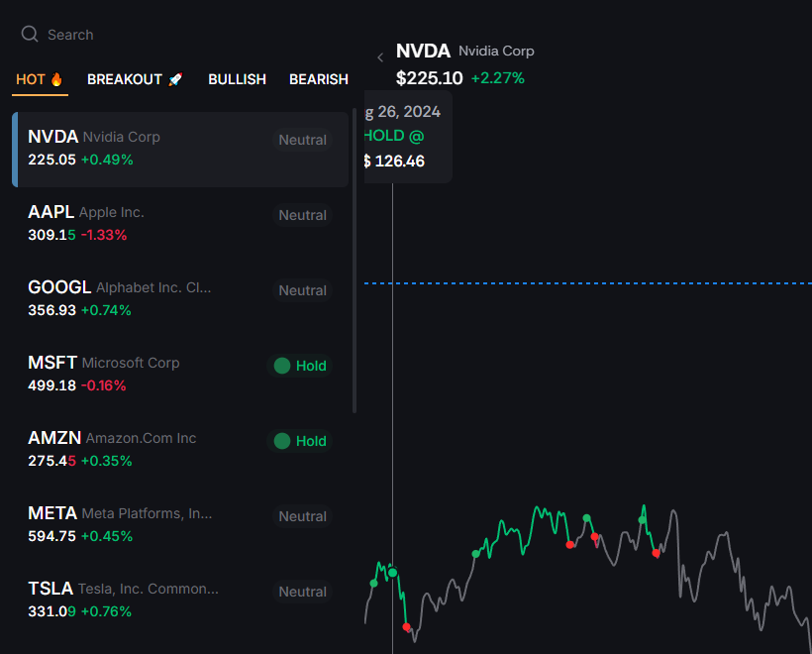The height and width of the screenshot is (654, 812).
Task: Click the Neutral badge on META row
Action: (x=302, y=516)
